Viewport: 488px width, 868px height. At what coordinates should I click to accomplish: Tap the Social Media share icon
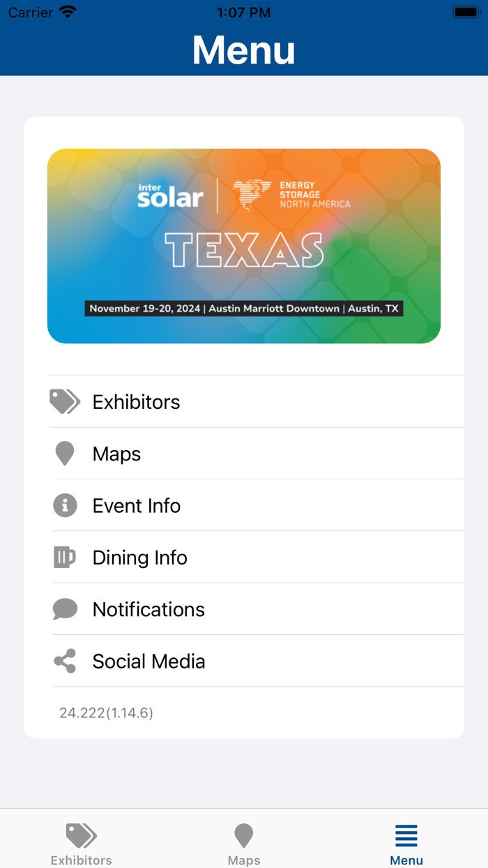[x=64, y=661]
